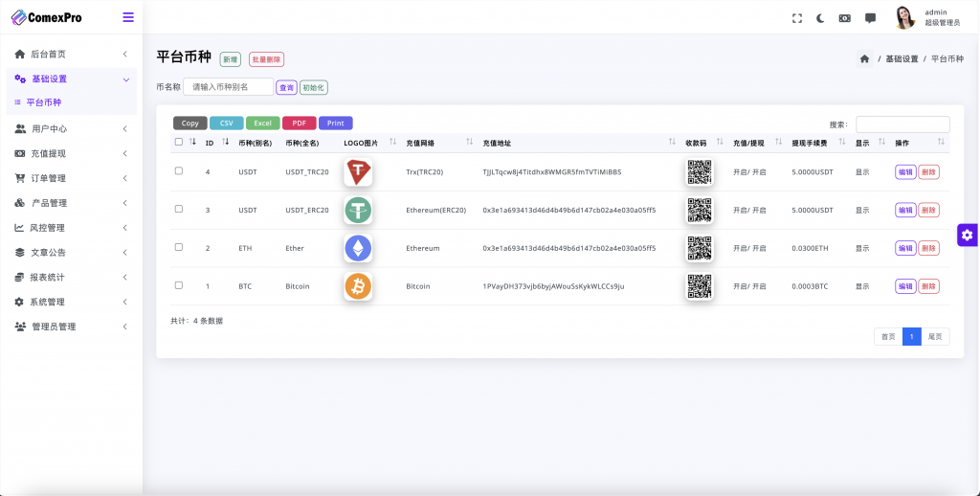Screen dimensions: 980x496
Task: Click the money icon in header
Action: (x=845, y=18)
